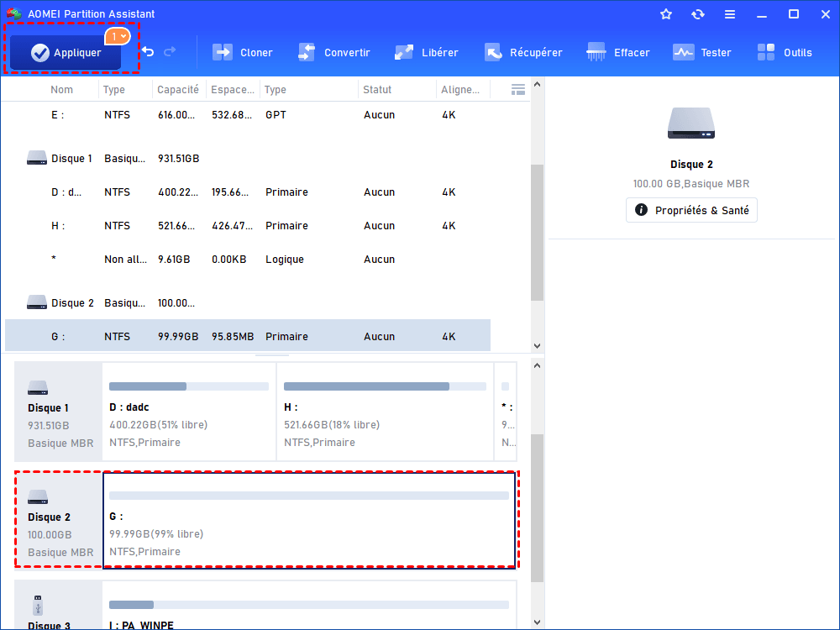Open the Tester tool
840x630 pixels.
coord(701,52)
